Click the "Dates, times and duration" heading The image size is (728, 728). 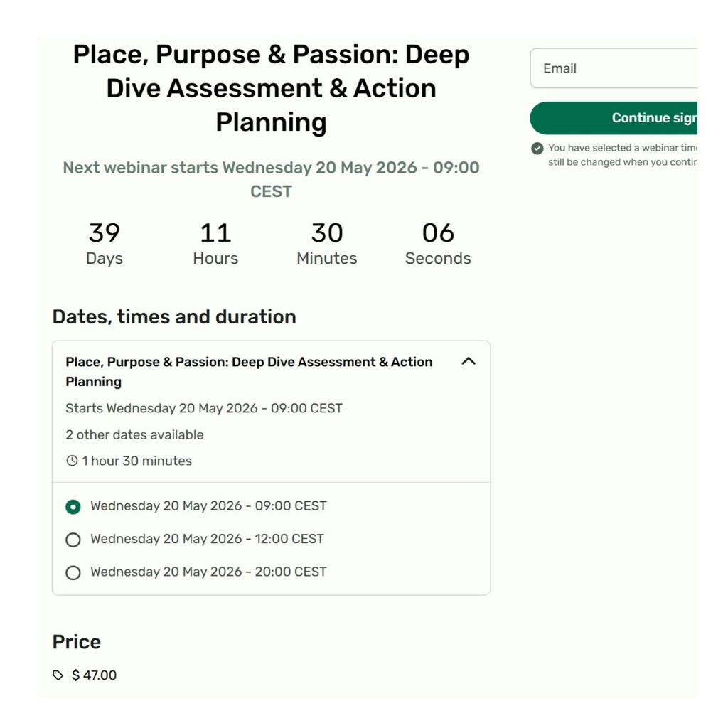click(174, 316)
